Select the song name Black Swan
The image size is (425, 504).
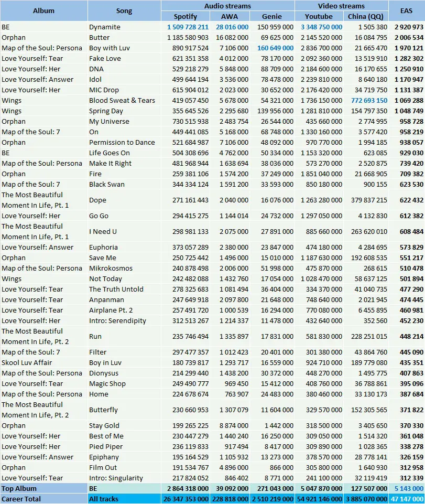(107, 184)
